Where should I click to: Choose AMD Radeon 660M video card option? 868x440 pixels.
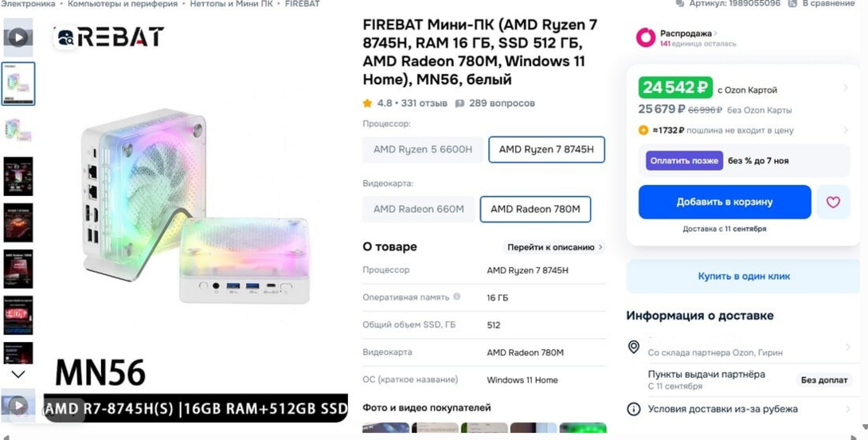[x=418, y=209]
